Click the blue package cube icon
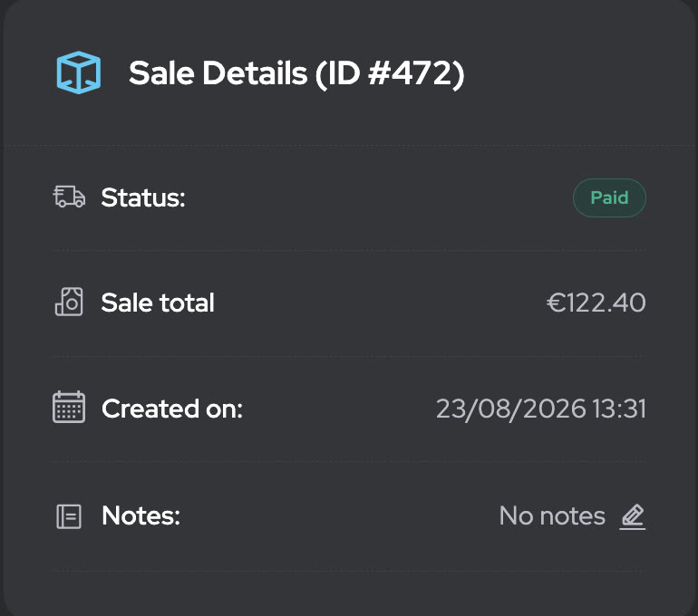This screenshot has width=698, height=616. coord(79,72)
